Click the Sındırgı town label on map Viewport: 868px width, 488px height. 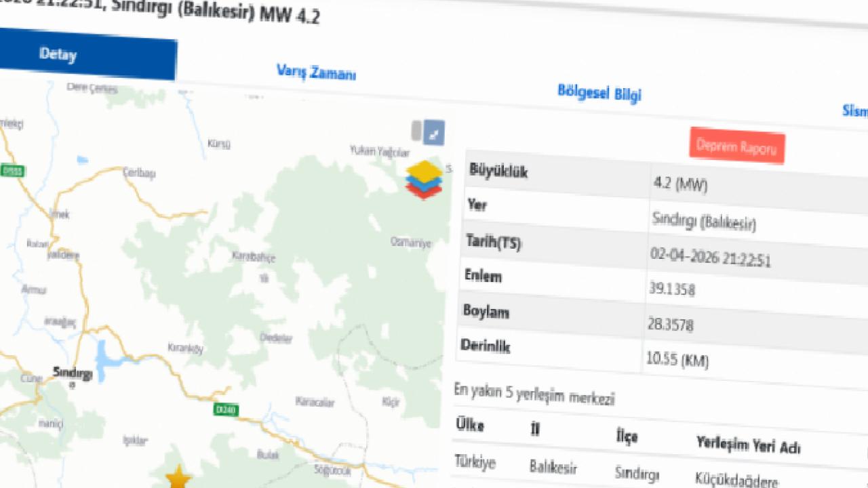tap(73, 373)
